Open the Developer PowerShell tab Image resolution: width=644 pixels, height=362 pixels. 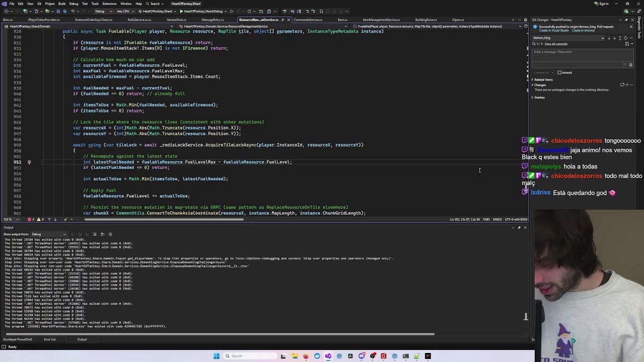point(18,339)
